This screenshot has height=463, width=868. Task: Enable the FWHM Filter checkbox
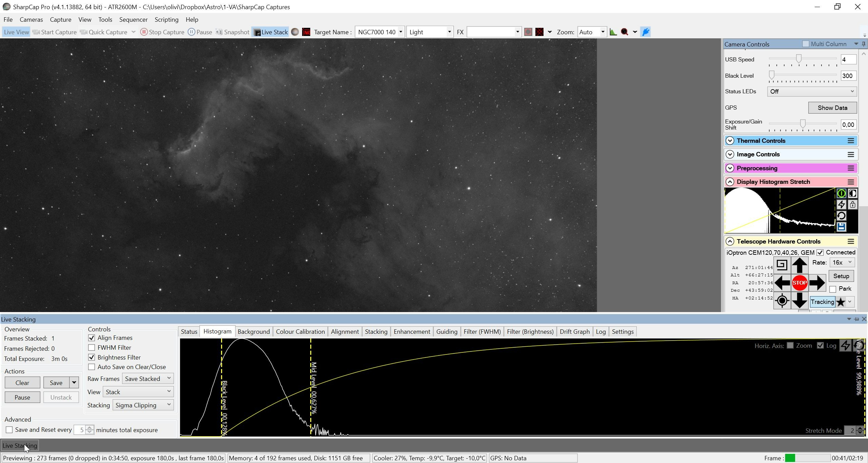pyautogui.click(x=92, y=347)
